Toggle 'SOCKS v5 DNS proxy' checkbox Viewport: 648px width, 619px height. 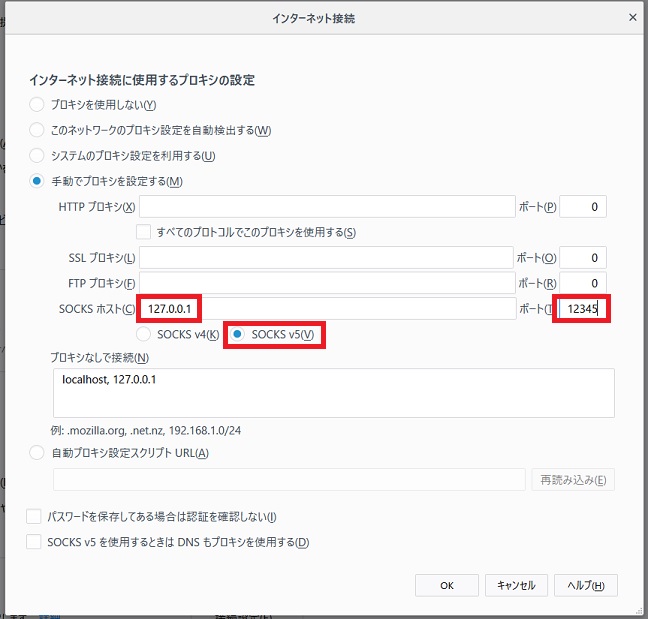click(34, 542)
